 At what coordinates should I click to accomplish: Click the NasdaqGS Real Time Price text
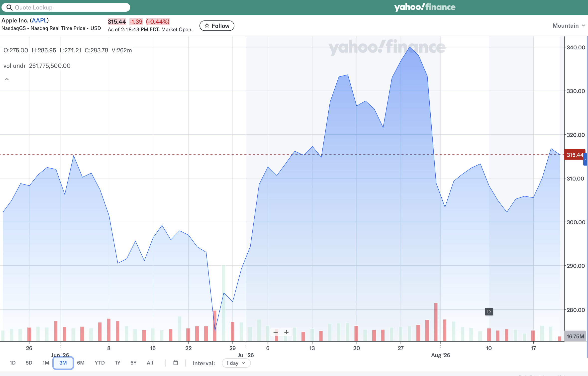click(x=51, y=28)
